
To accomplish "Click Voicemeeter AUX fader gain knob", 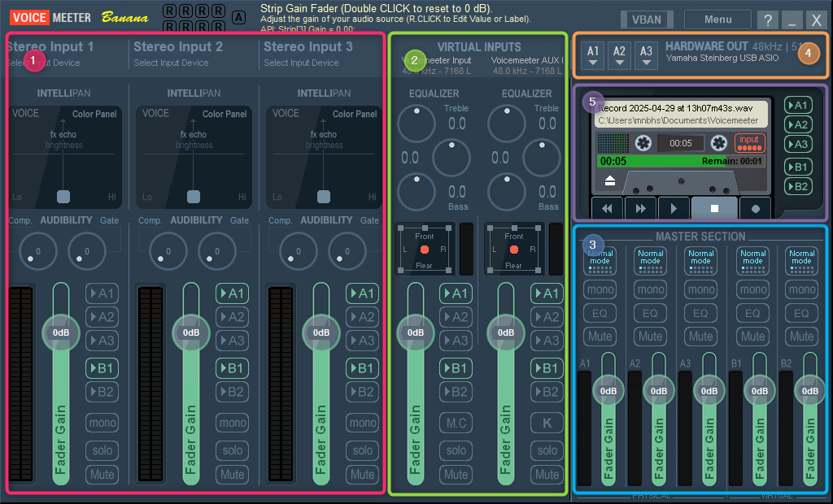I will (506, 333).
